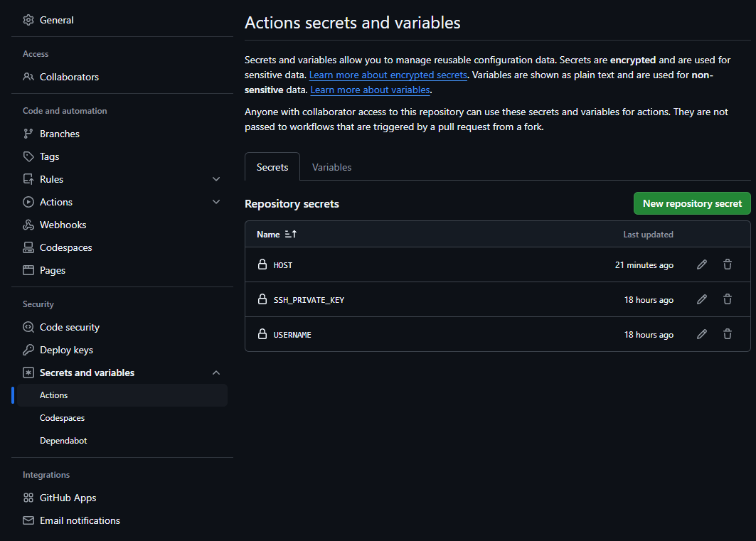Click the pencil edit icon for HOST secret
The width and height of the screenshot is (756, 541).
coord(702,264)
